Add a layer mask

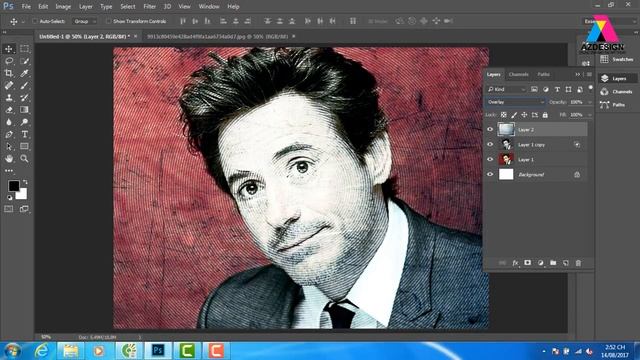tap(528, 263)
